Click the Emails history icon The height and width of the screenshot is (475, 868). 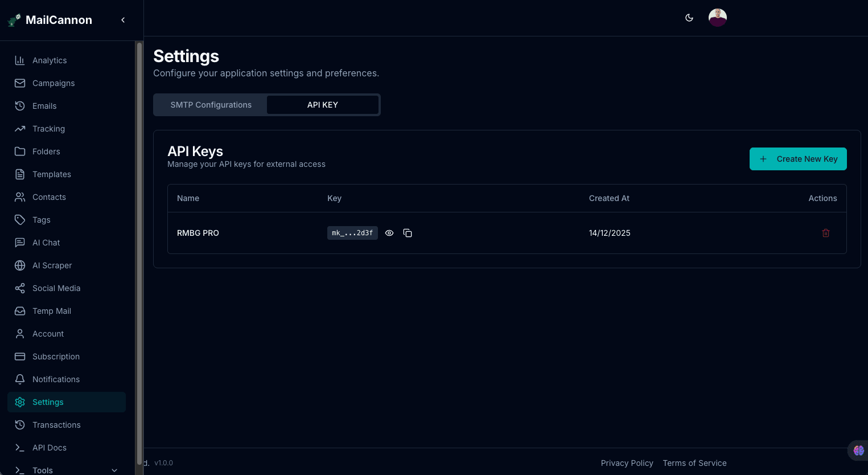click(20, 106)
